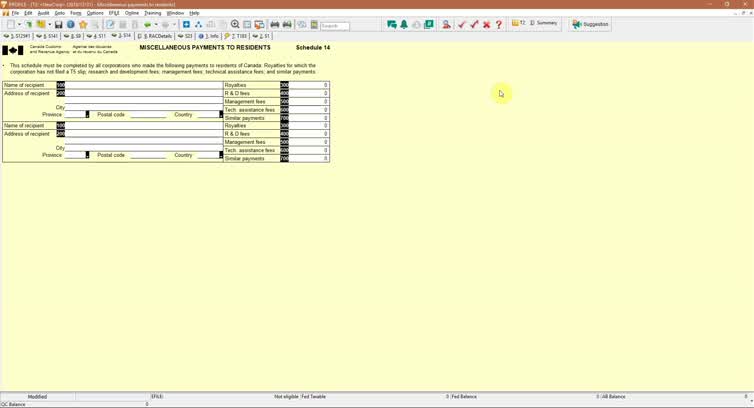This screenshot has height=408, width=754.
Task: Open the EFILE menu
Action: [114, 13]
